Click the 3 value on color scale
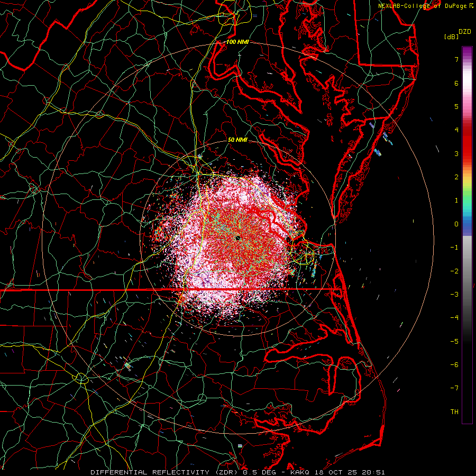 pyautogui.click(x=456, y=153)
